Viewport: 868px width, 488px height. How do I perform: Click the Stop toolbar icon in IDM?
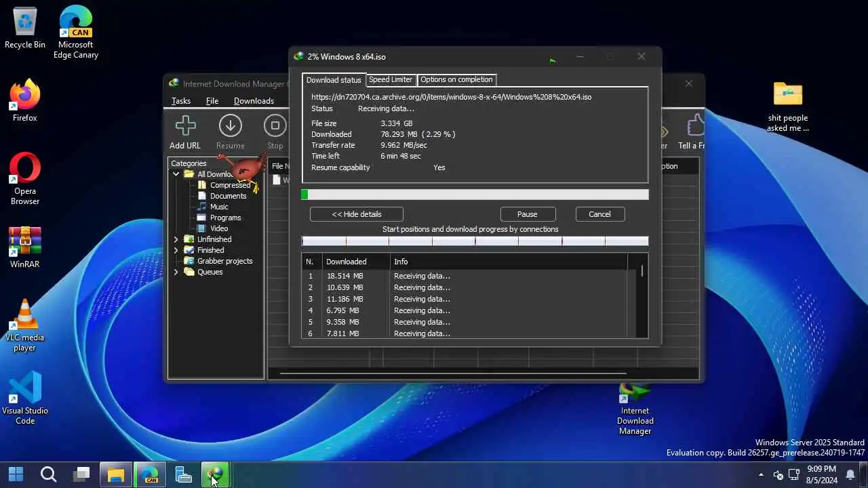coord(275,132)
